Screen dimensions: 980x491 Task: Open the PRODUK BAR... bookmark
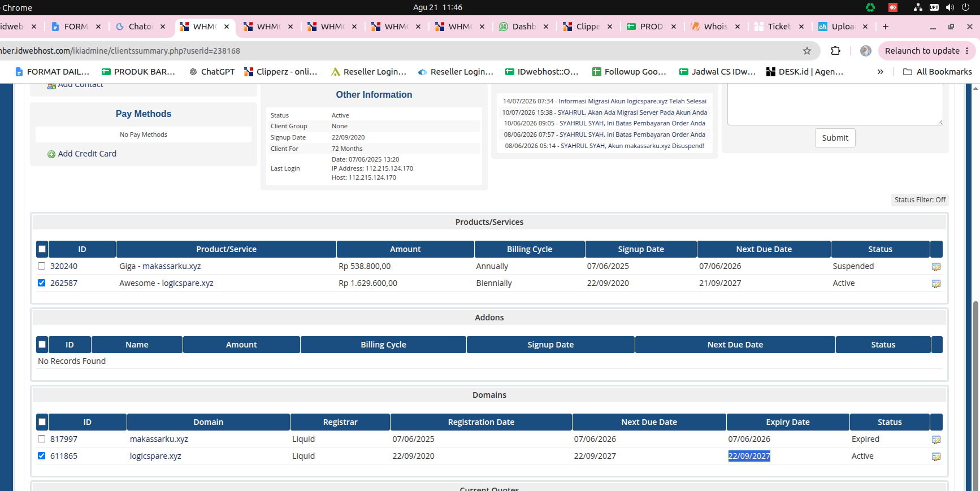click(138, 72)
